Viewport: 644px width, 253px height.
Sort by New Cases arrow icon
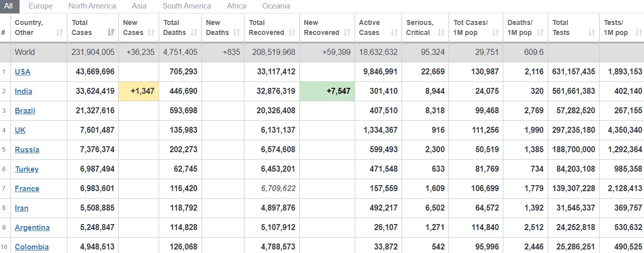151,33
